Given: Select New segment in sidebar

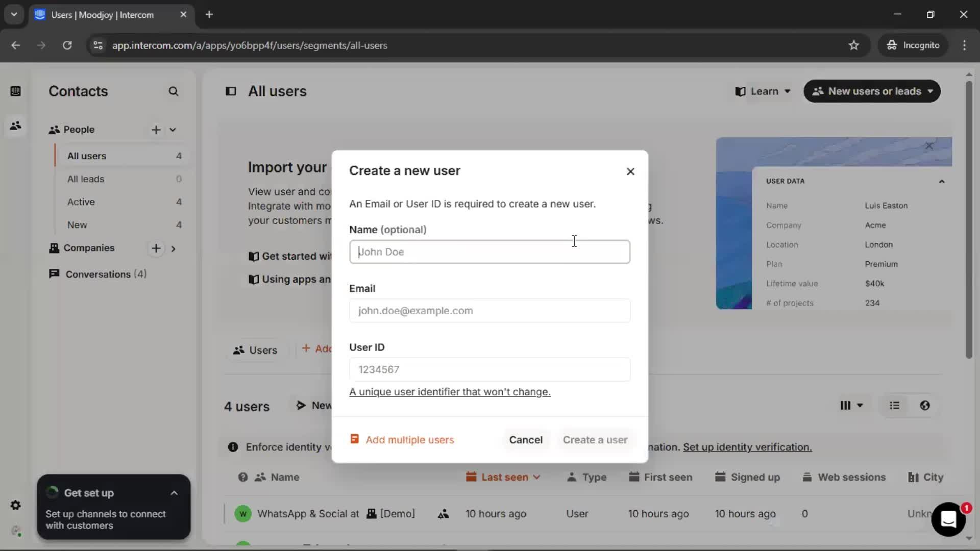Looking at the screenshot, I should pos(124,225).
